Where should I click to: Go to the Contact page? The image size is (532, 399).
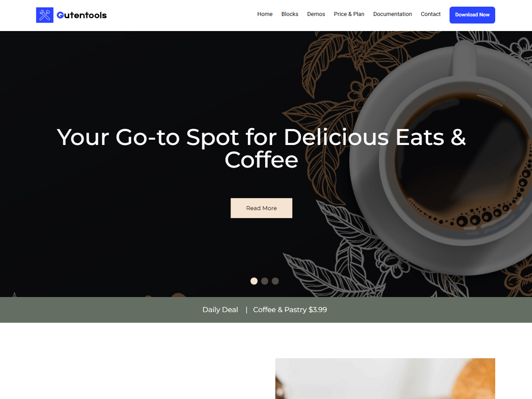point(430,14)
